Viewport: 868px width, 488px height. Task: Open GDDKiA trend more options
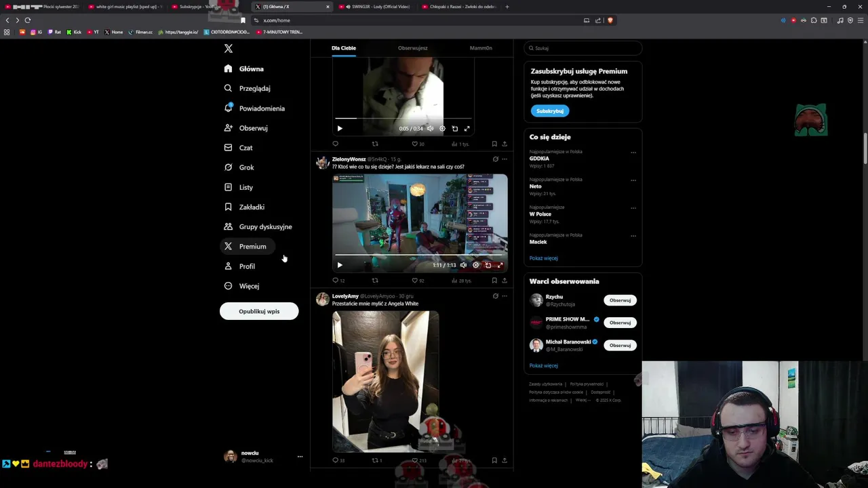point(633,152)
